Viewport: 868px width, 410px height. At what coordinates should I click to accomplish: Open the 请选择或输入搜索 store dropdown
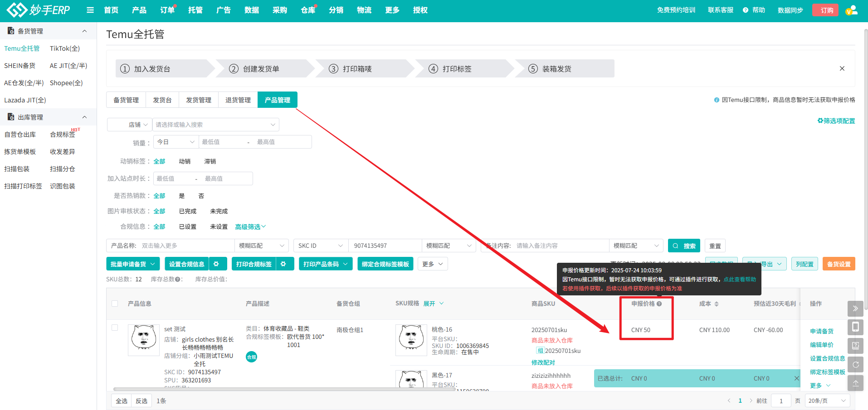point(216,125)
